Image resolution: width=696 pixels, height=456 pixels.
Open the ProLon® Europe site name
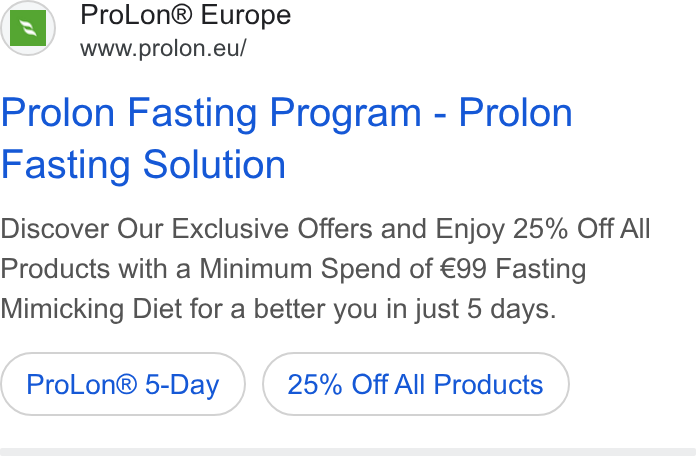186,15
